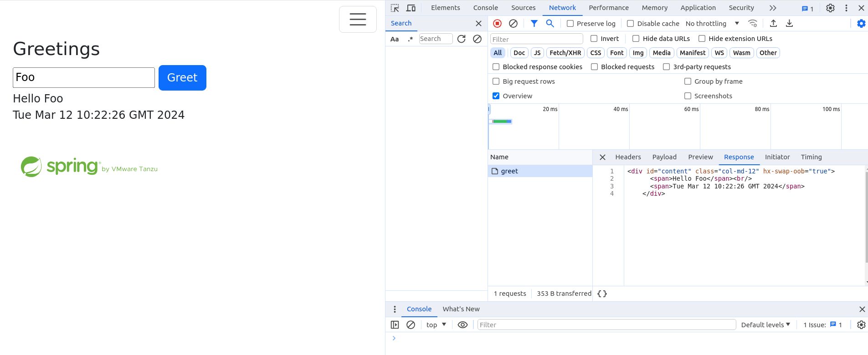Open the hamburger navigation menu
868x355 pixels.
[x=358, y=19]
